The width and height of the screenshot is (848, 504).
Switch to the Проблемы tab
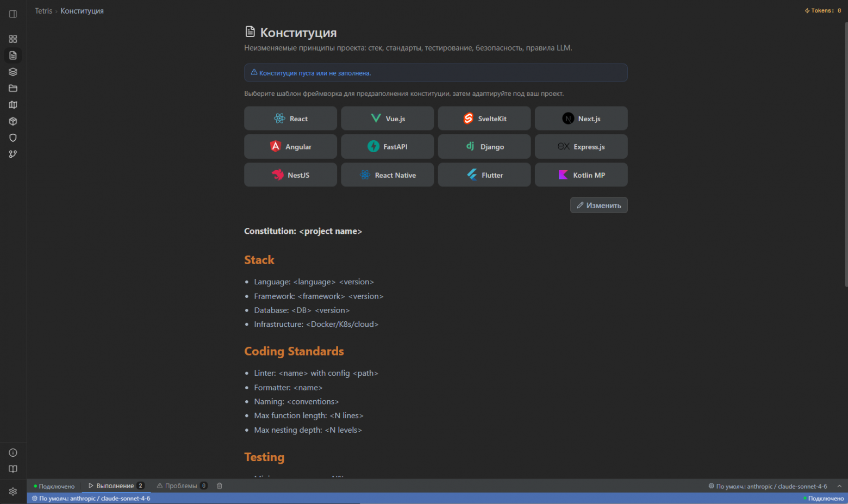(182, 486)
